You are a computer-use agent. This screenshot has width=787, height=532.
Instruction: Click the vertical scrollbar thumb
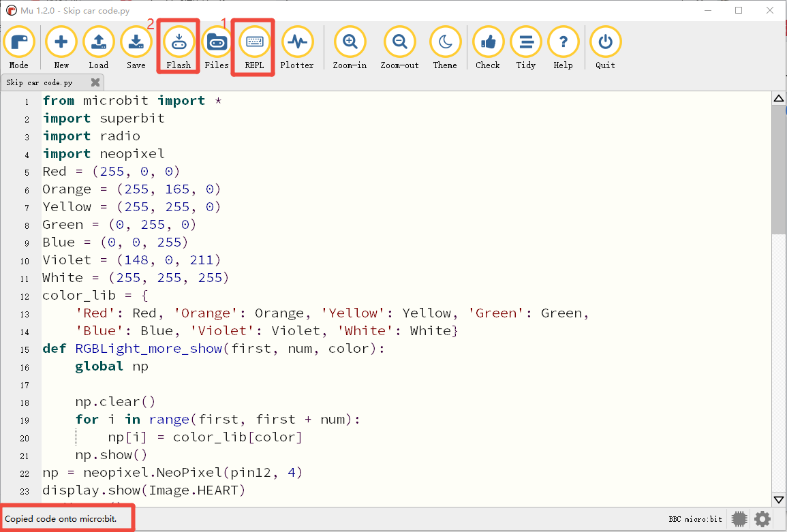click(x=778, y=169)
